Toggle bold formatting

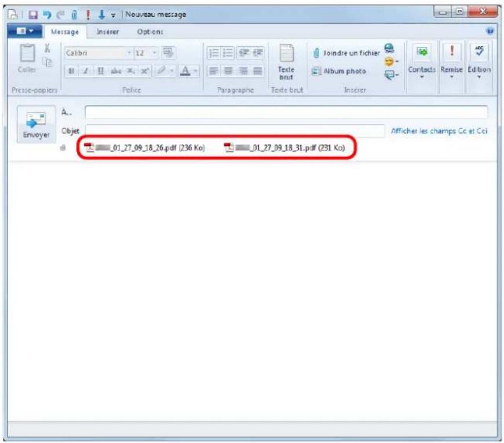71,71
